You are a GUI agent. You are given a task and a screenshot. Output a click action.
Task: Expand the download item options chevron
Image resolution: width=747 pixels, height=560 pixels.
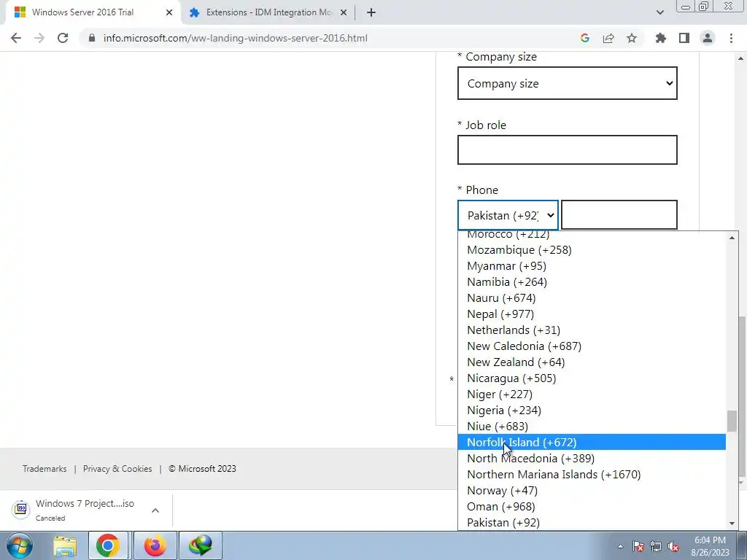point(155,510)
